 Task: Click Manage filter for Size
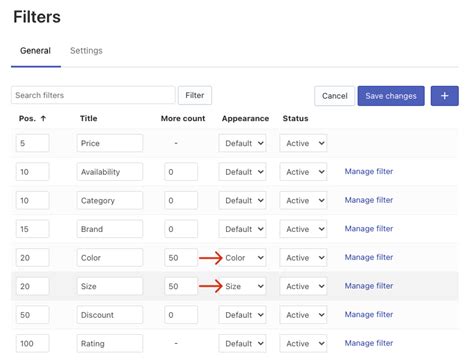pyautogui.click(x=369, y=286)
